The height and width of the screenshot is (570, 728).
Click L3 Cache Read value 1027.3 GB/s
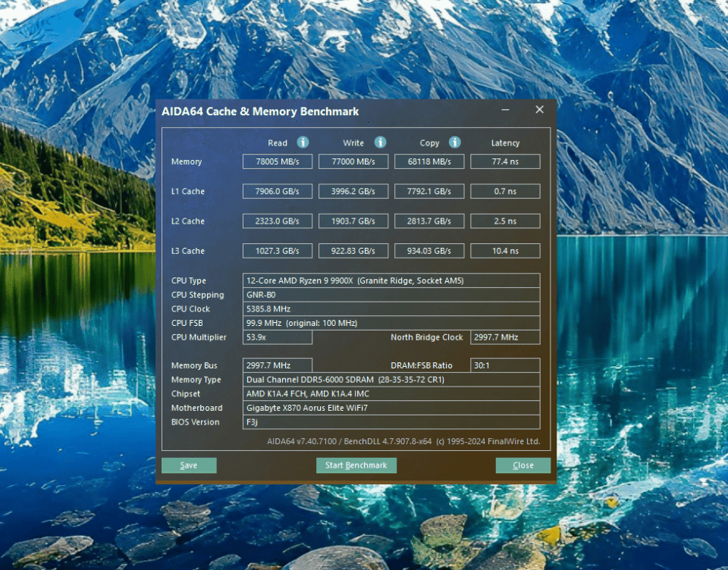tap(278, 251)
